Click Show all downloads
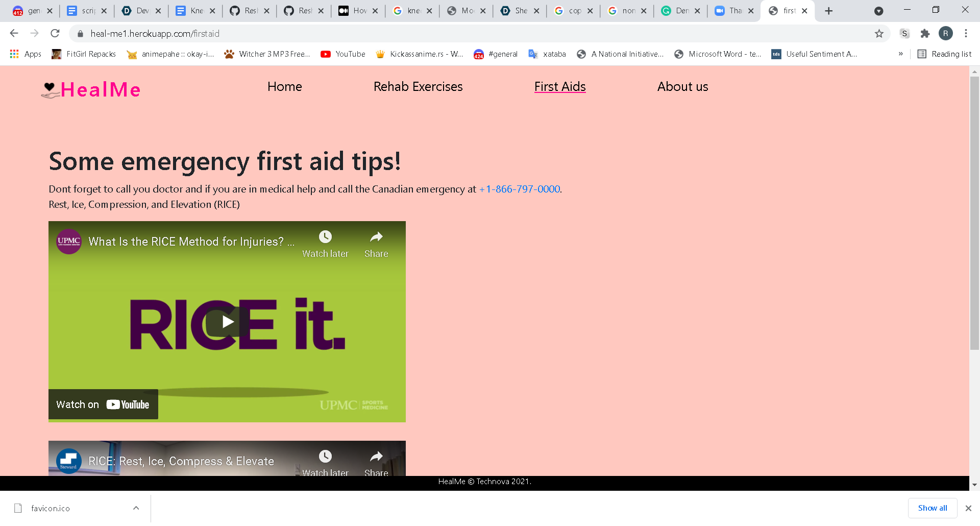Viewport: 980px width, 526px height. point(933,508)
